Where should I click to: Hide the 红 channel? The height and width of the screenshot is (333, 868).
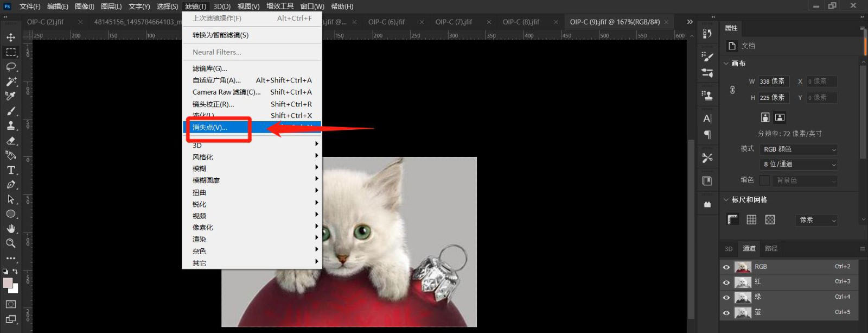pos(726,282)
